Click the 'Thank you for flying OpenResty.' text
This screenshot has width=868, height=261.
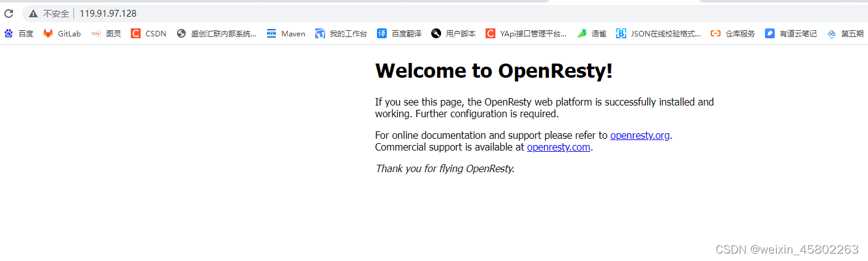point(445,168)
